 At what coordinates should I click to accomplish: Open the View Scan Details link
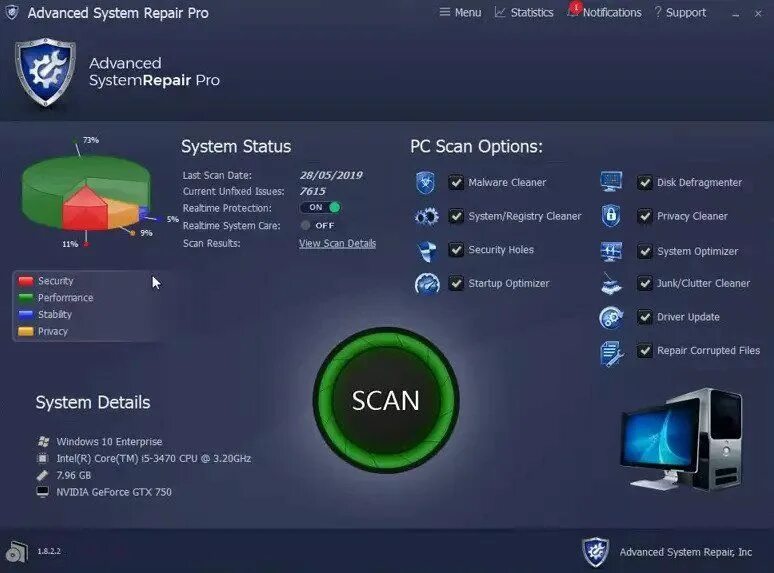[x=337, y=243]
